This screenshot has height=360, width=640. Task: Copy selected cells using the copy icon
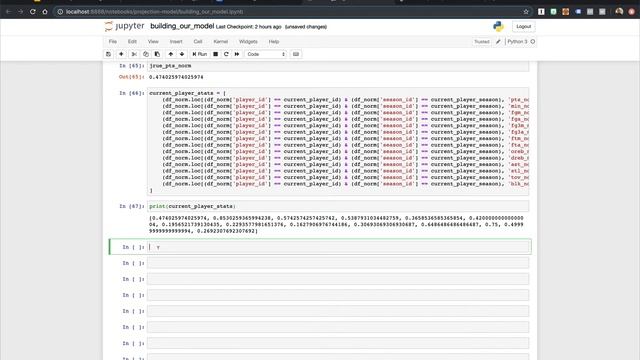point(146,54)
